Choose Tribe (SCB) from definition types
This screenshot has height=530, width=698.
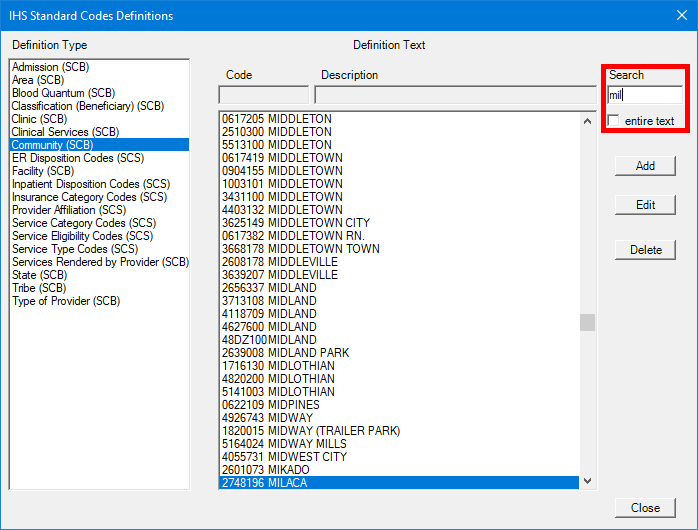coord(39,288)
